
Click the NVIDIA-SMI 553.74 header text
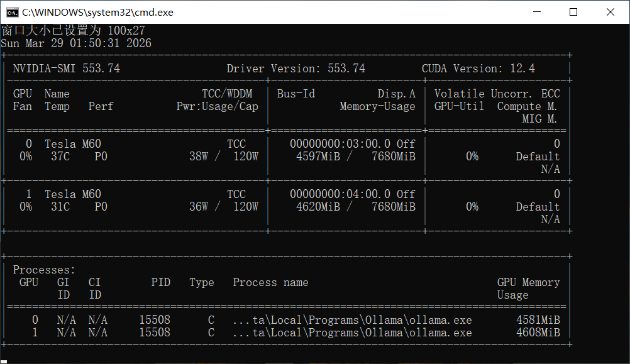click(66, 69)
